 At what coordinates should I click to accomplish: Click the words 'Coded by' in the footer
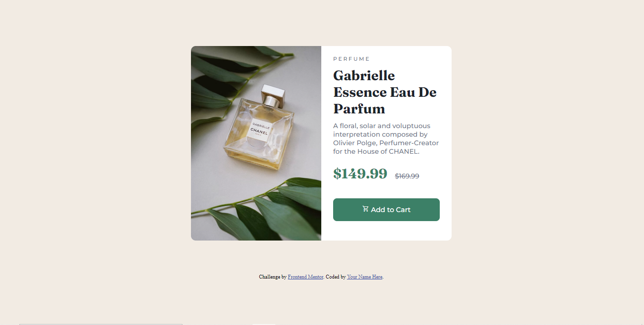pyautogui.click(x=336, y=277)
